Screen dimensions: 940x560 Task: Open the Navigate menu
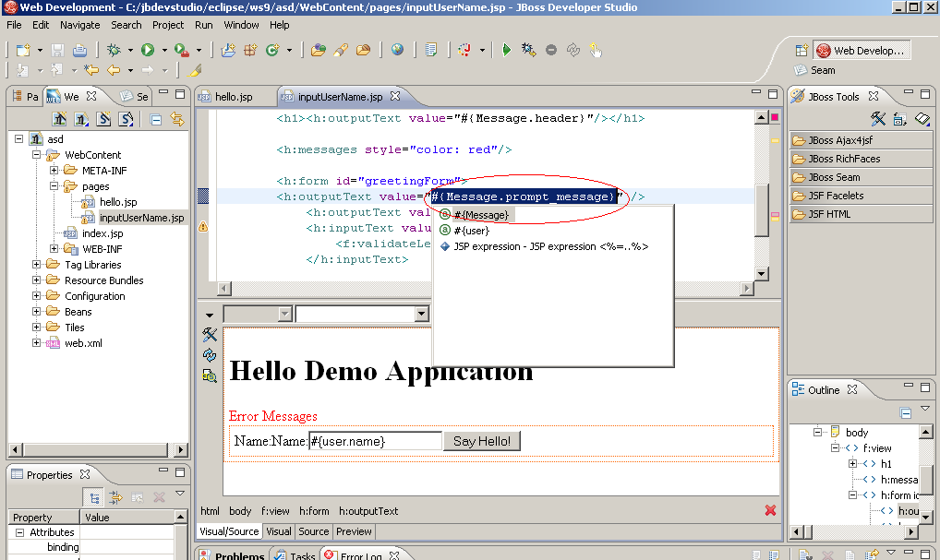tap(79, 25)
